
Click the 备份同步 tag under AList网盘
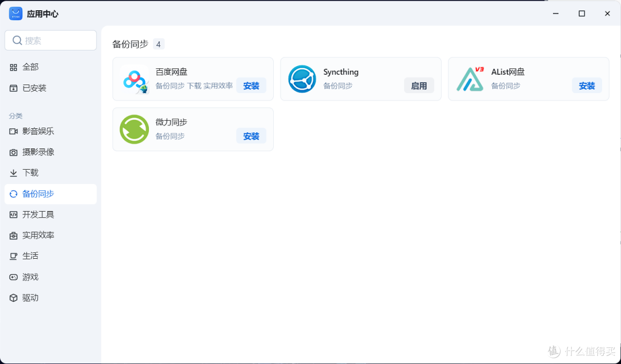click(506, 86)
